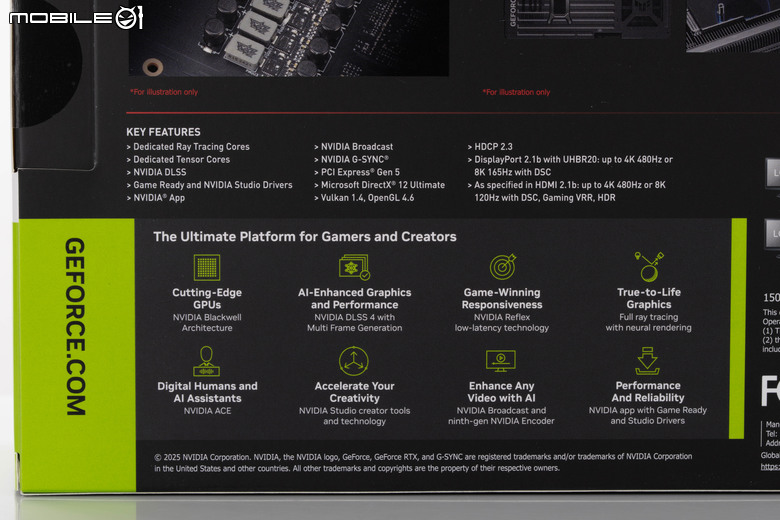Image resolution: width=780 pixels, height=520 pixels.
Task: Click the download arrow icon above Performance And Reliability
Action: [647, 361]
